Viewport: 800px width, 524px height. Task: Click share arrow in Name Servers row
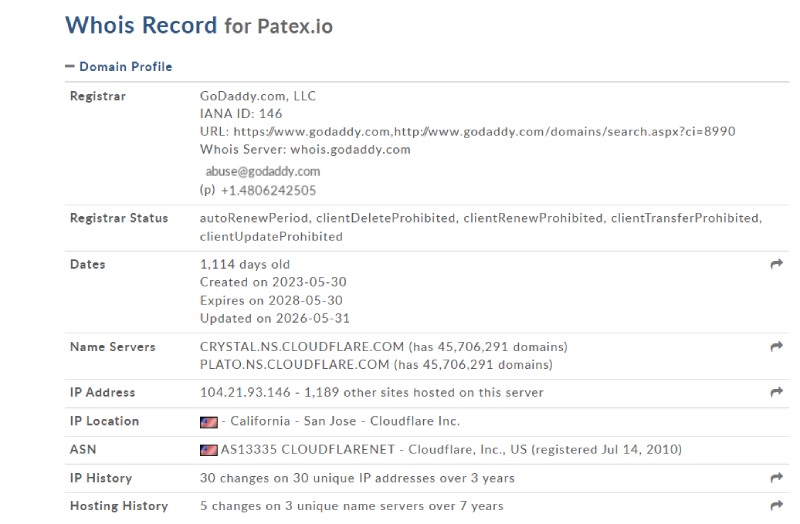(x=777, y=346)
